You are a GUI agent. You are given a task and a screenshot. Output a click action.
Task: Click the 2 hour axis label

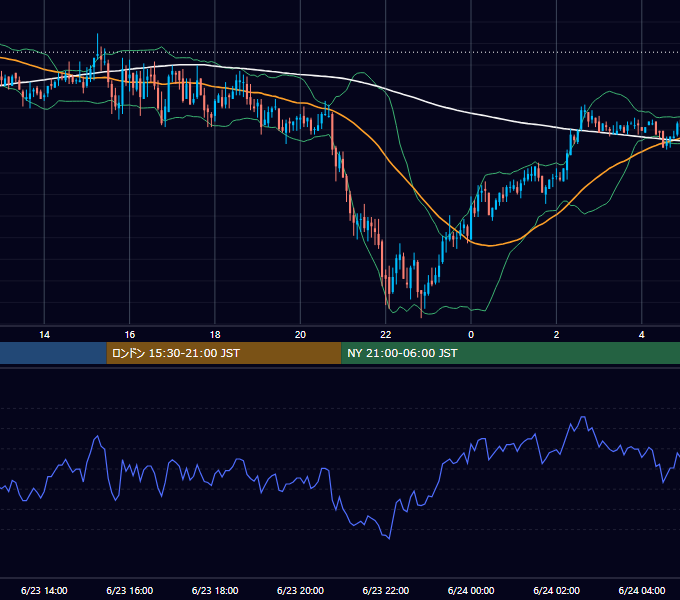point(556,335)
